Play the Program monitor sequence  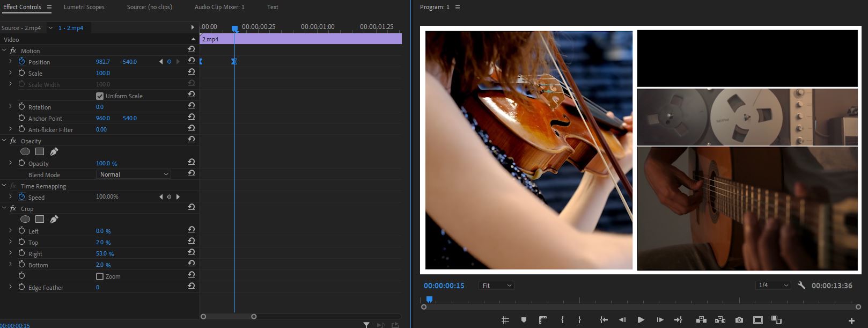click(641, 320)
